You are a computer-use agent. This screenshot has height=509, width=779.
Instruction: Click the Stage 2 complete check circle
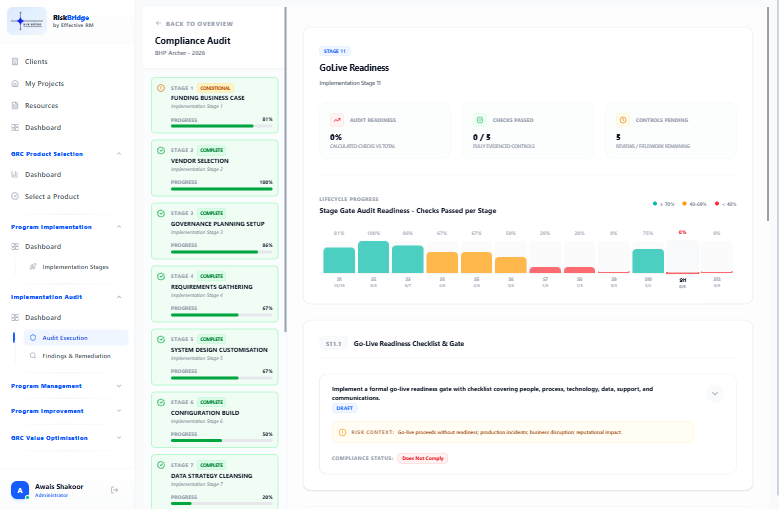[161, 150]
